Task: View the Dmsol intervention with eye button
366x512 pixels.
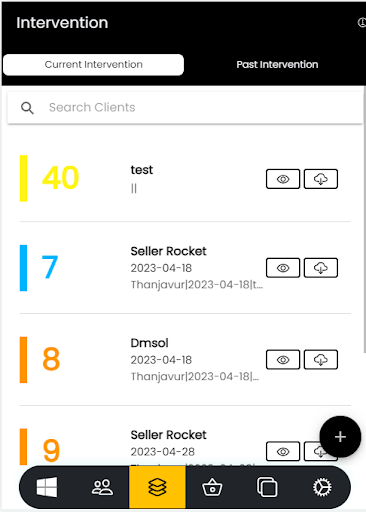Action: 283,360
